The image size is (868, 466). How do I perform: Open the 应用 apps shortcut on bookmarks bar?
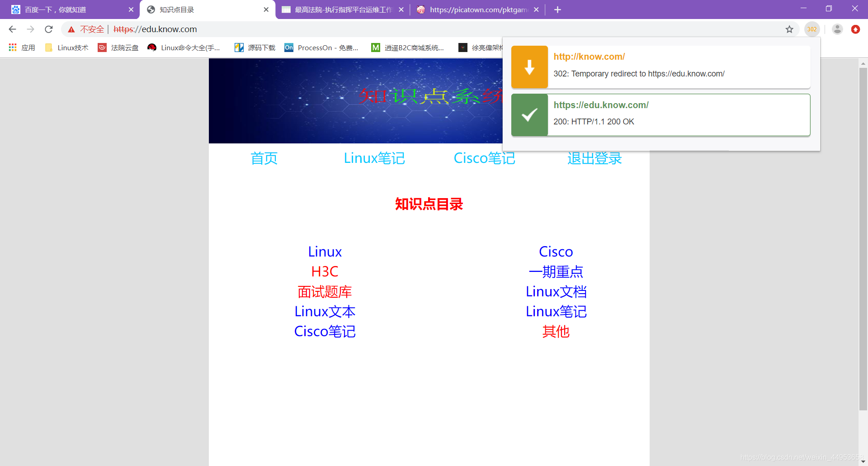coord(22,47)
